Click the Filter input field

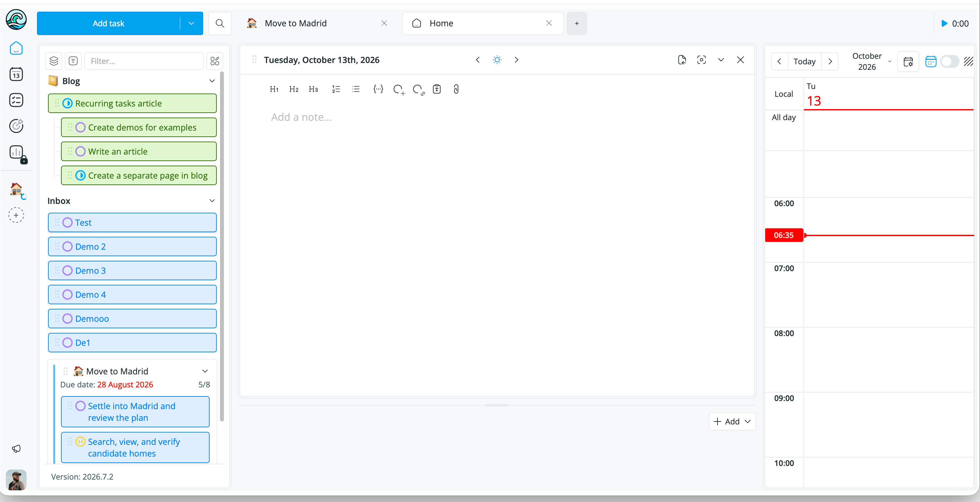point(144,61)
